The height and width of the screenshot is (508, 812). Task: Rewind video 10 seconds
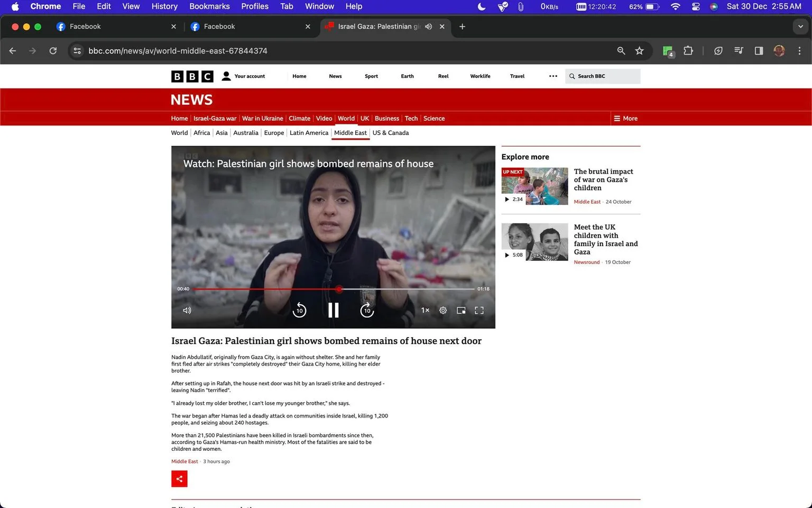click(x=299, y=310)
